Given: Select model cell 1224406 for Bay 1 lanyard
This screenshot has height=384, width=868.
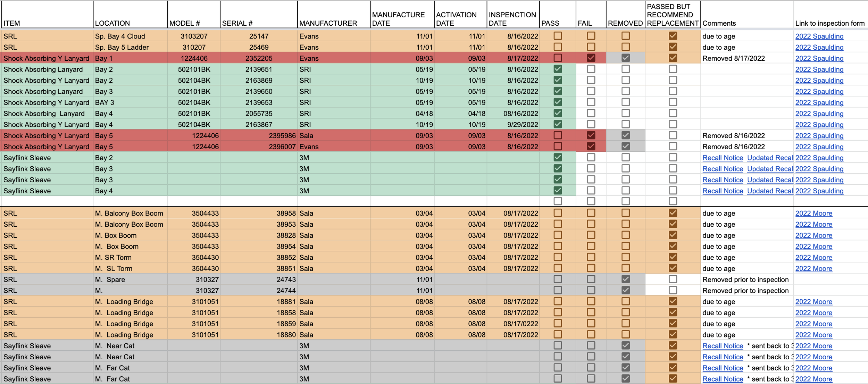Looking at the screenshot, I should pyautogui.click(x=194, y=58).
